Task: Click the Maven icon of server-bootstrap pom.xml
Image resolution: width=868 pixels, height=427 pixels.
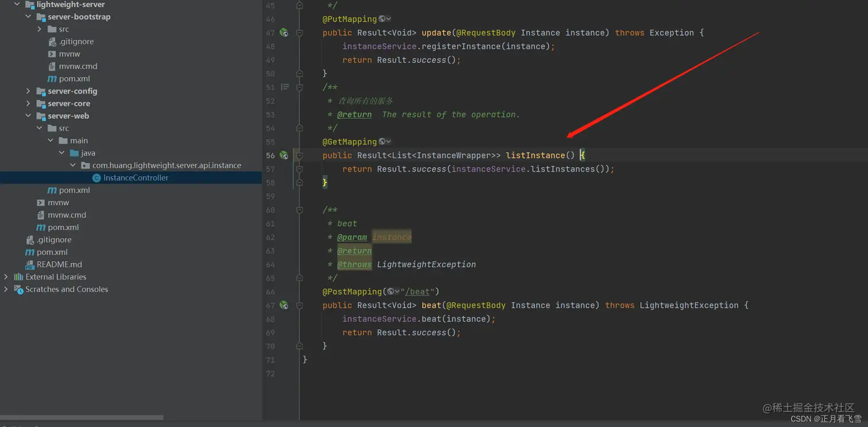Action: pos(52,79)
